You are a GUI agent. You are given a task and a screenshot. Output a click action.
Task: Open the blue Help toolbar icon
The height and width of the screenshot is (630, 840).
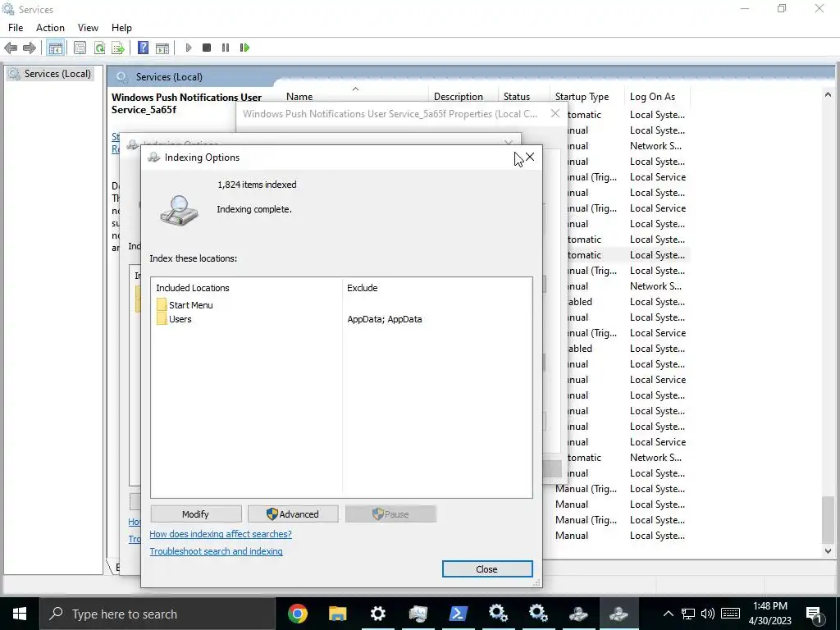(143, 48)
